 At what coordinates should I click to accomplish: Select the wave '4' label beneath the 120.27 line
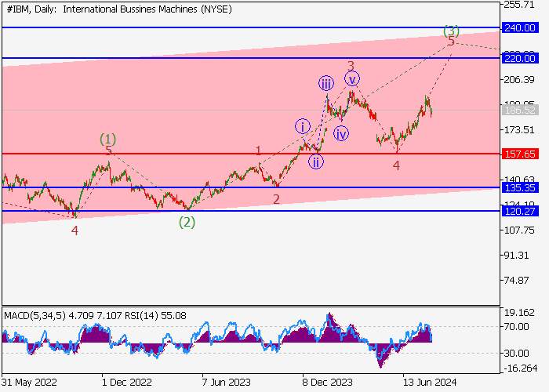click(75, 230)
